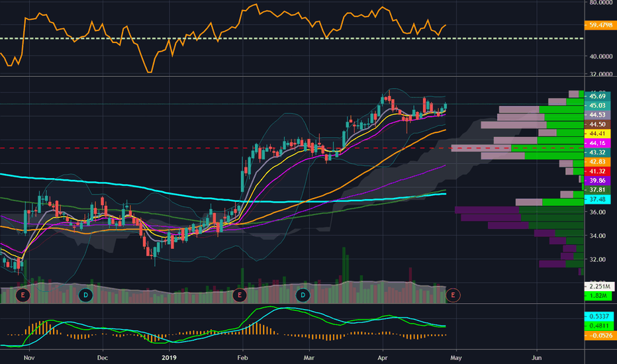Open the dividend marker D near December
The width and height of the screenshot is (617, 364).
[x=86, y=295]
